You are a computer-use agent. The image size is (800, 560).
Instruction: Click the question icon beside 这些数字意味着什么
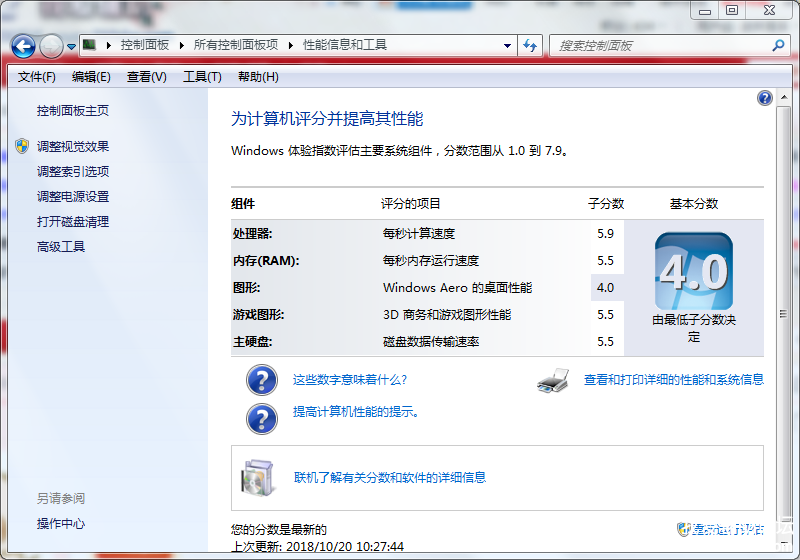pyautogui.click(x=262, y=380)
